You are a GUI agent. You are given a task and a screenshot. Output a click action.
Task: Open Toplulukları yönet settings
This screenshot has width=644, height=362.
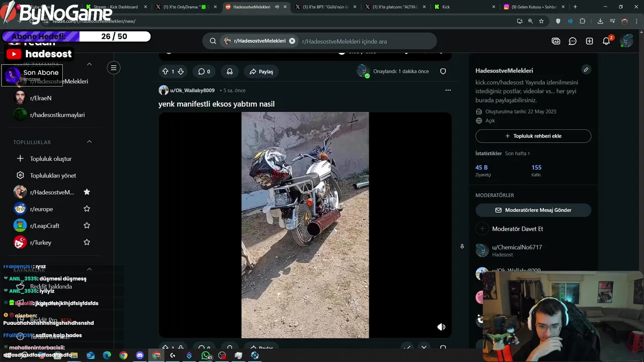point(53,175)
